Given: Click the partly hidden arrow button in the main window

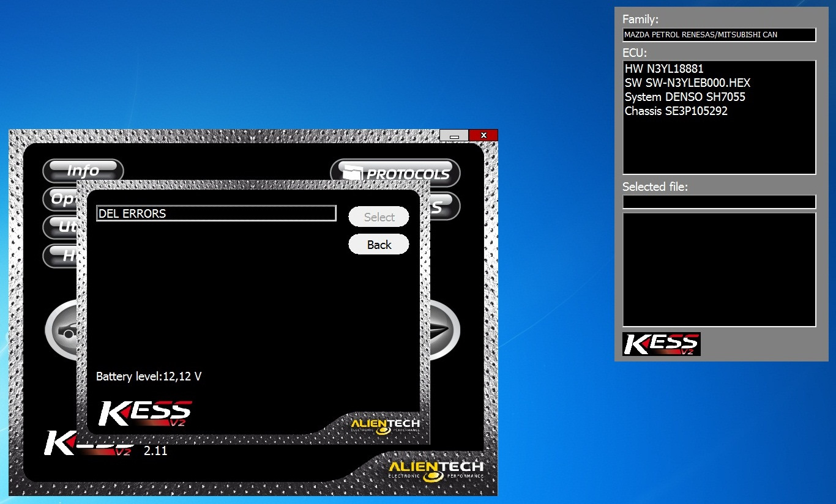Looking at the screenshot, I should point(445,331).
